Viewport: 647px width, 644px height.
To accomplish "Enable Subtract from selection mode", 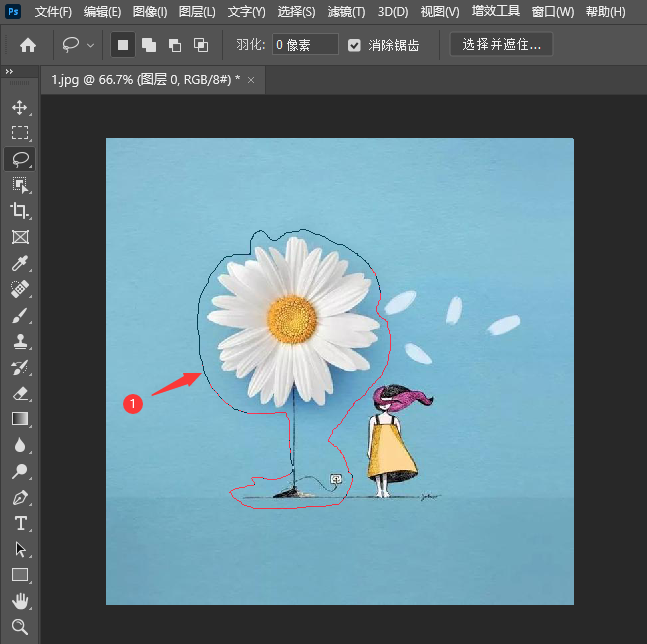I will tap(175, 45).
